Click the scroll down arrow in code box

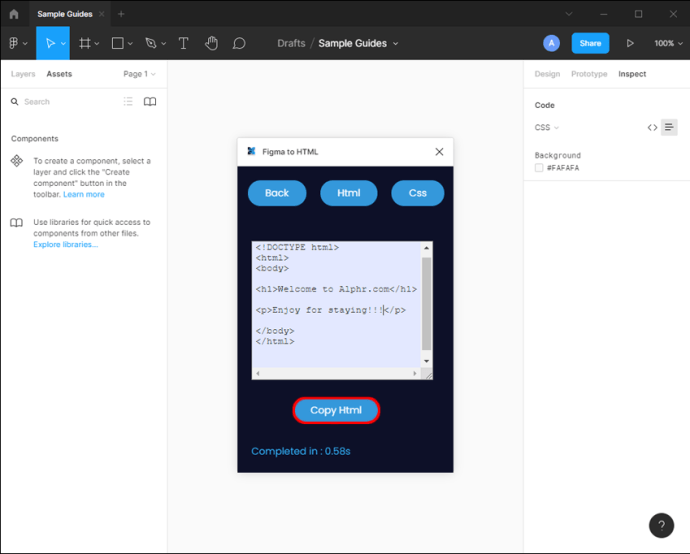[426, 361]
